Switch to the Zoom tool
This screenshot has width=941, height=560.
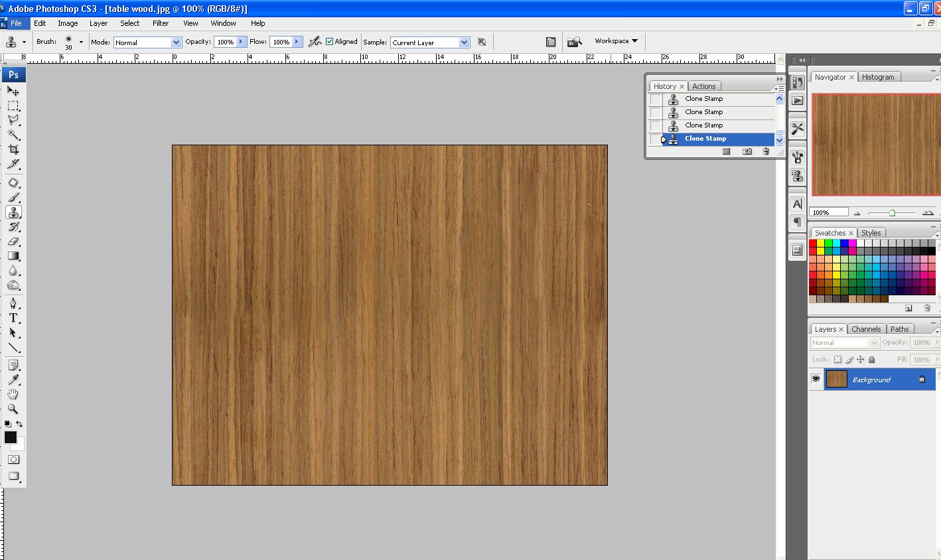(13, 409)
